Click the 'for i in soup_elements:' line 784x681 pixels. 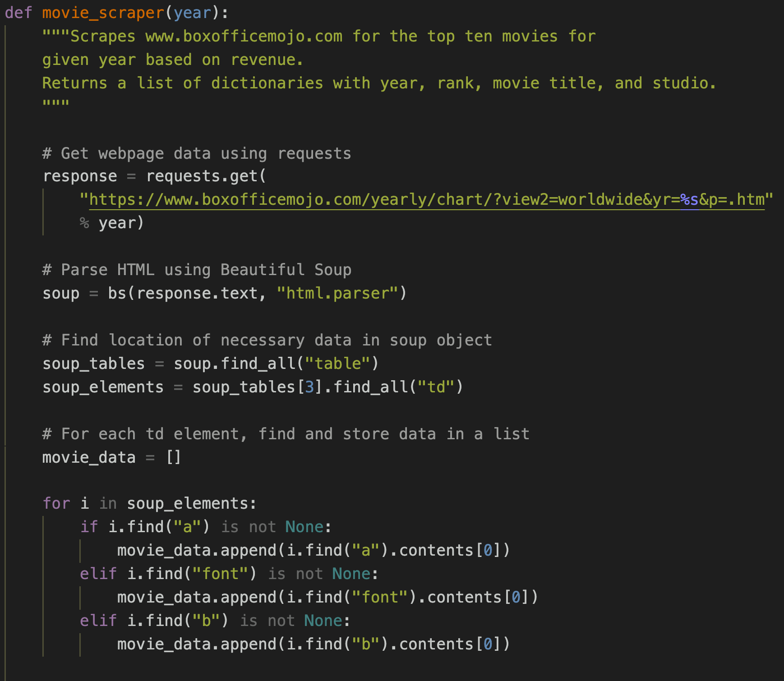point(150,503)
